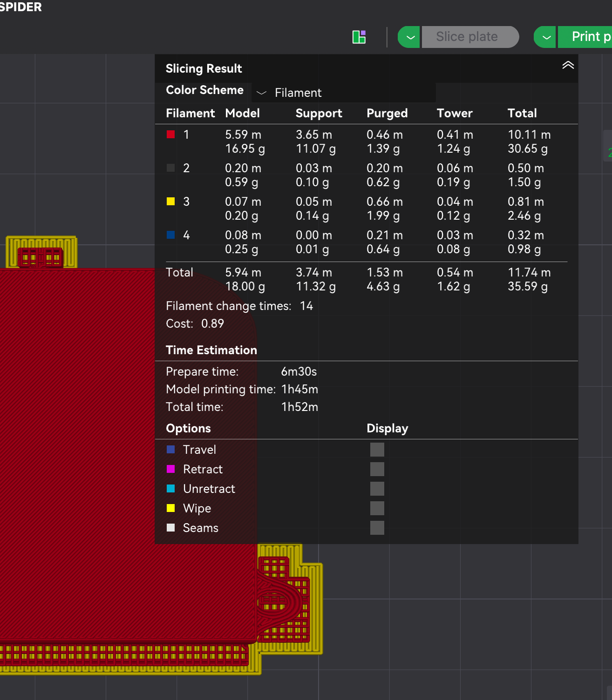Click Filament change times value 14
Screen dimensions: 612x700
pos(306,306)
